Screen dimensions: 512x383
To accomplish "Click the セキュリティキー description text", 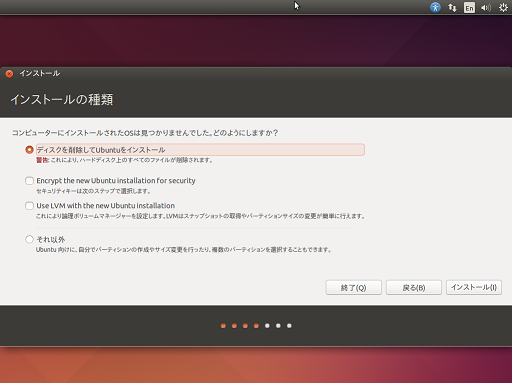I will (93, 191).
